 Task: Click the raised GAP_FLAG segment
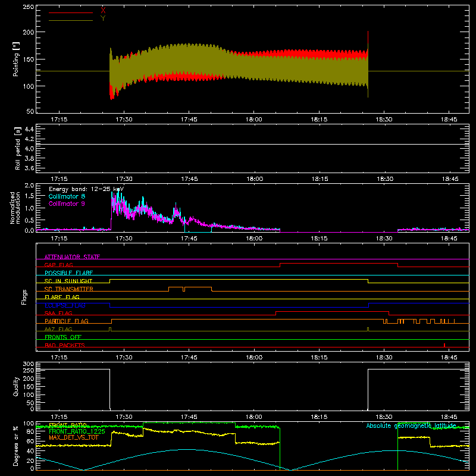339,263
